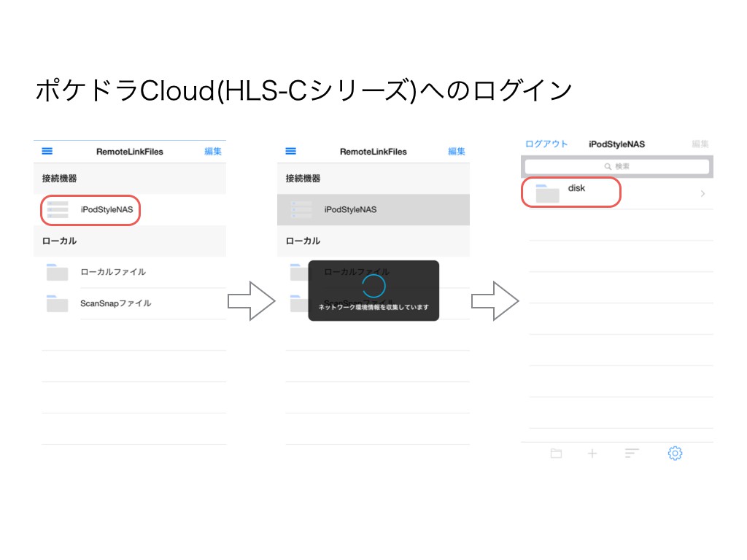Click the NAS server icon circled in red

pyautogui.click(x=58, y=210)
